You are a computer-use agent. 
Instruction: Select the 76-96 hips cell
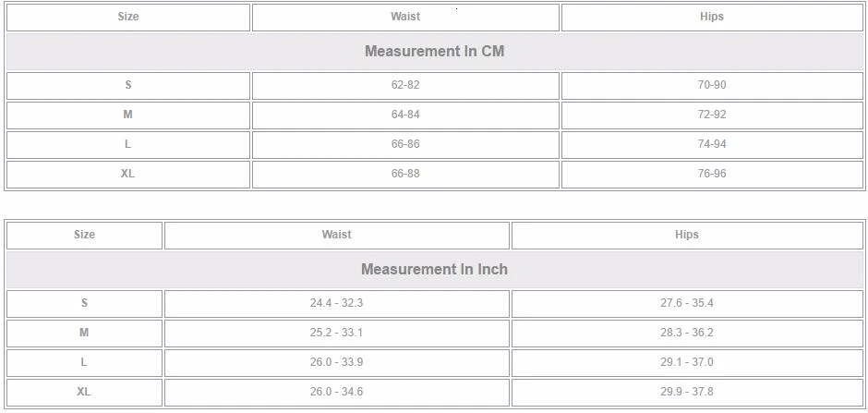[712, 175]
